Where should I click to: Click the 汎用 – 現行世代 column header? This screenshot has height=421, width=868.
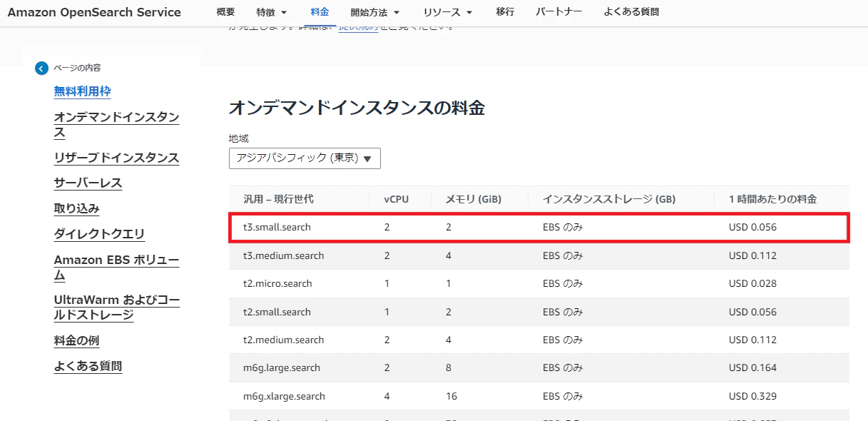(278, 199)
